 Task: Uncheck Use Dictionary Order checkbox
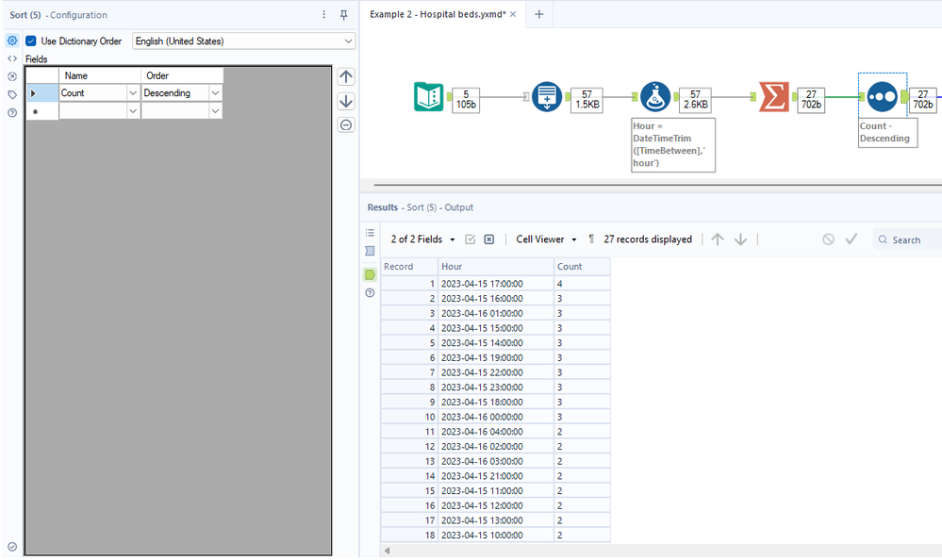pos(31,41)
